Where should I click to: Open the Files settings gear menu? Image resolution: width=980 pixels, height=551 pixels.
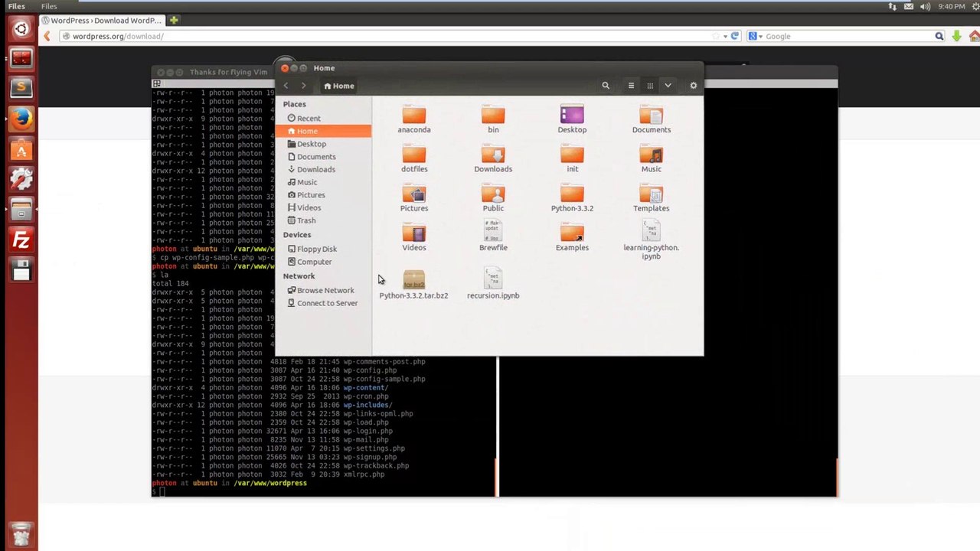pos(694,86)
